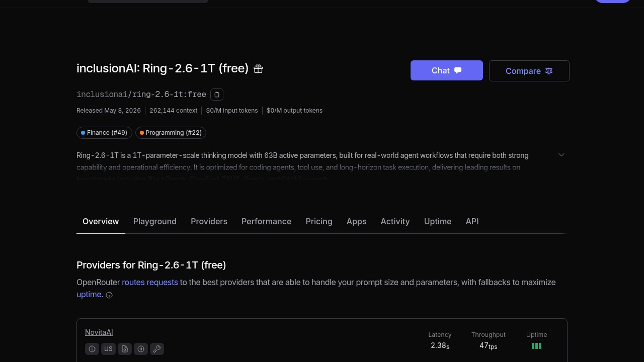644x362 pixels.
Task: Click the green NovitaAI uptime bars
Action: [537, 346]
